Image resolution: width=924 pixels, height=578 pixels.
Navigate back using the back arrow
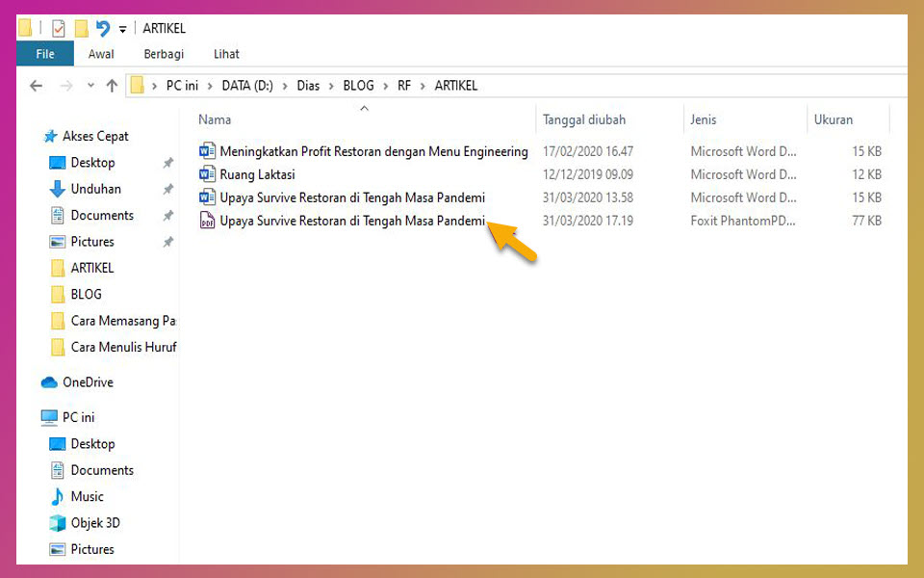[x=36, y=85]
